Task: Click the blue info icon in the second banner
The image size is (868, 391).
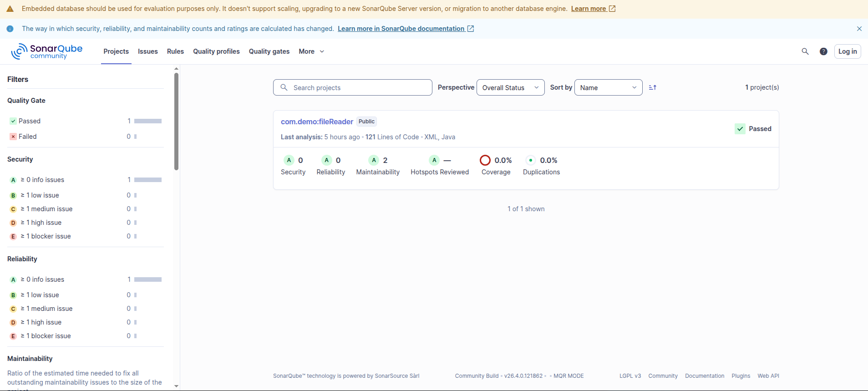Action: tap(10, 29)
